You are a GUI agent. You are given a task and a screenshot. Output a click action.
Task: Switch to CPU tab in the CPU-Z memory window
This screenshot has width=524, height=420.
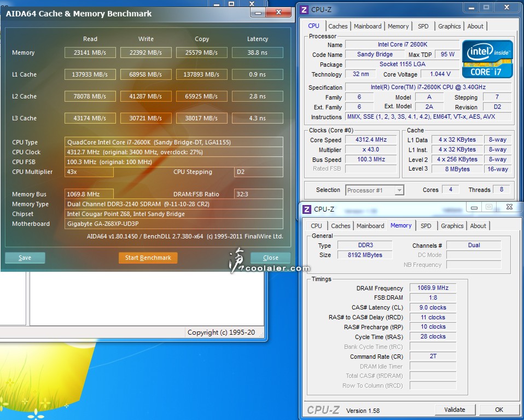point(316,226)
